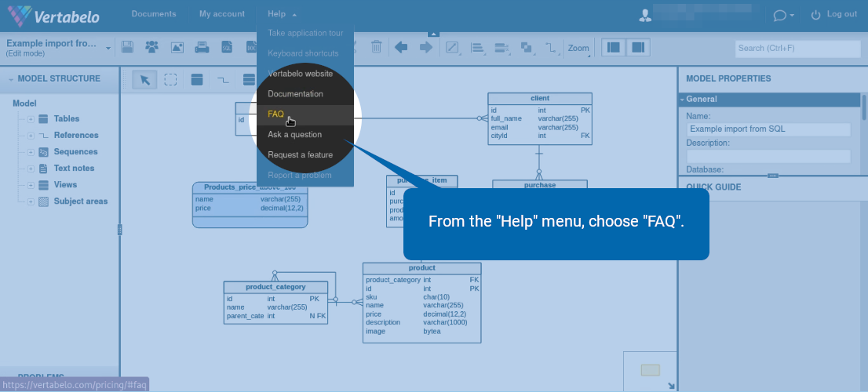Collapse the Model Structure panel
Screen dimensions: 868x392
coord(11,80)
